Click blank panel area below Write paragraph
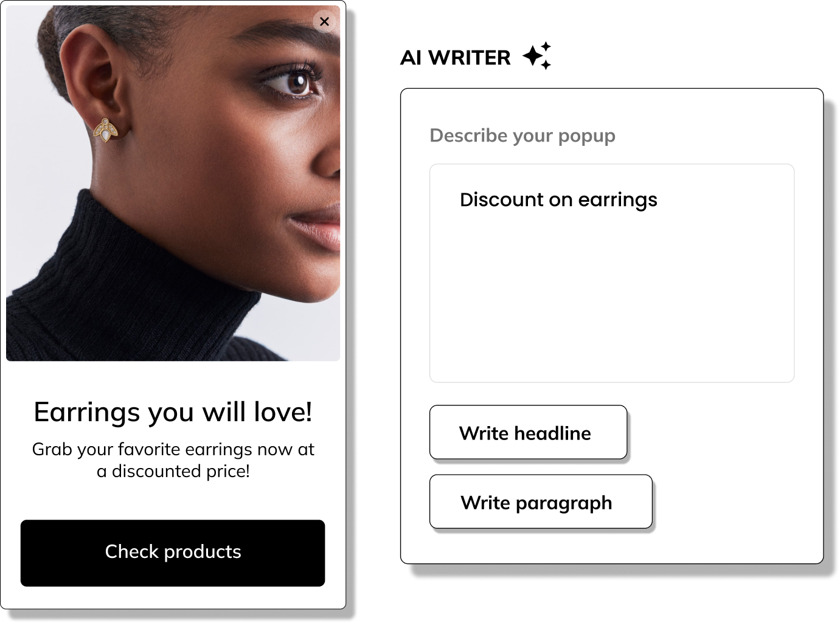The image size is (840, 623). click(611, 546)
